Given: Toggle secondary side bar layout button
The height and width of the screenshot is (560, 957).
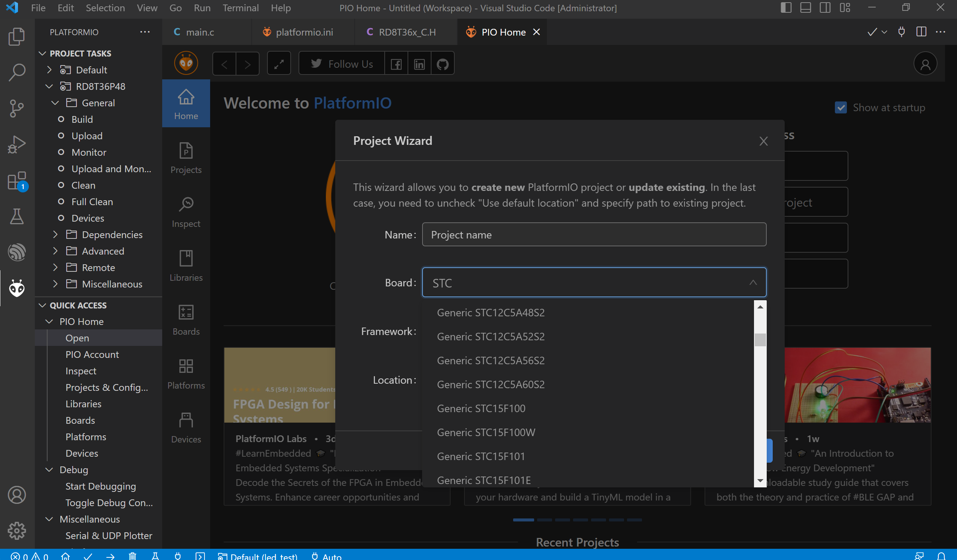Looking at the screenshot, I should point(825,7).
